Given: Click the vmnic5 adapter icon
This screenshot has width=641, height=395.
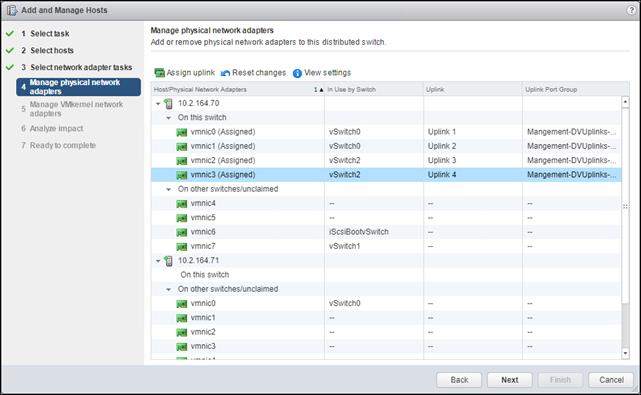Looking at the screenshot, I should pos(182,218).
